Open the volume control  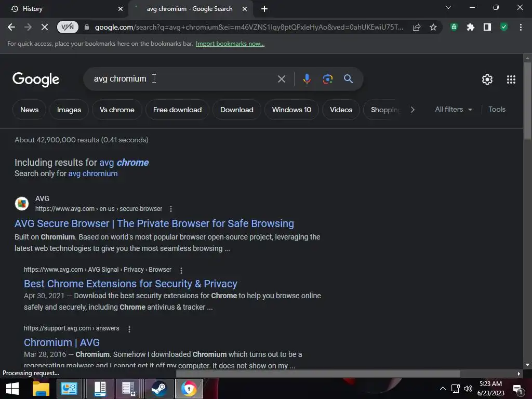pyautogui.click(x=468, y=389)
